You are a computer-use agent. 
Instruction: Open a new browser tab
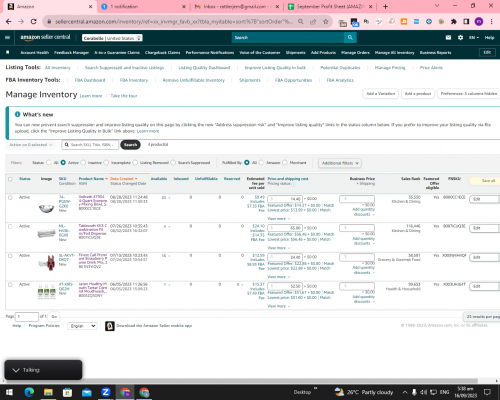pos(385,7)
